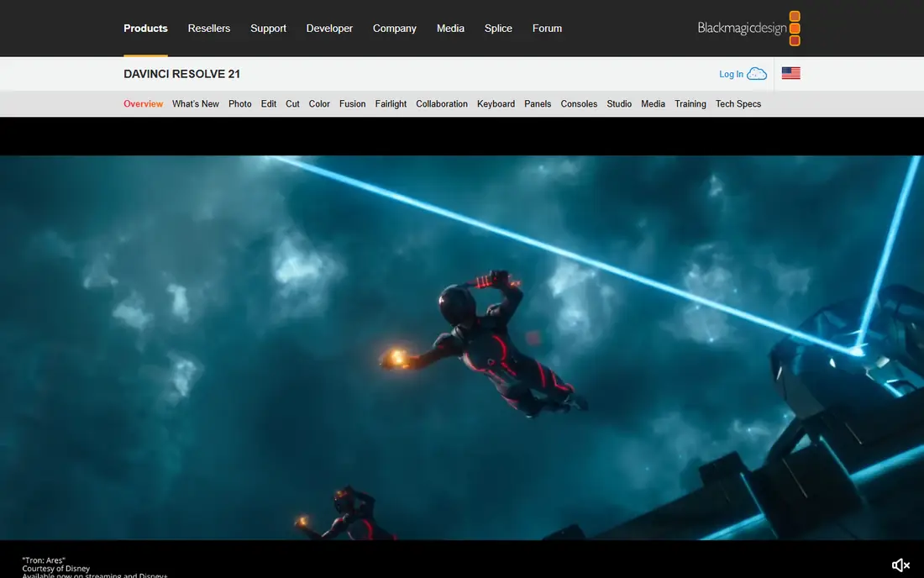Switch to the Studio tab
The height and width of the screenshot is (578, 924).
[x=619, y=103]
